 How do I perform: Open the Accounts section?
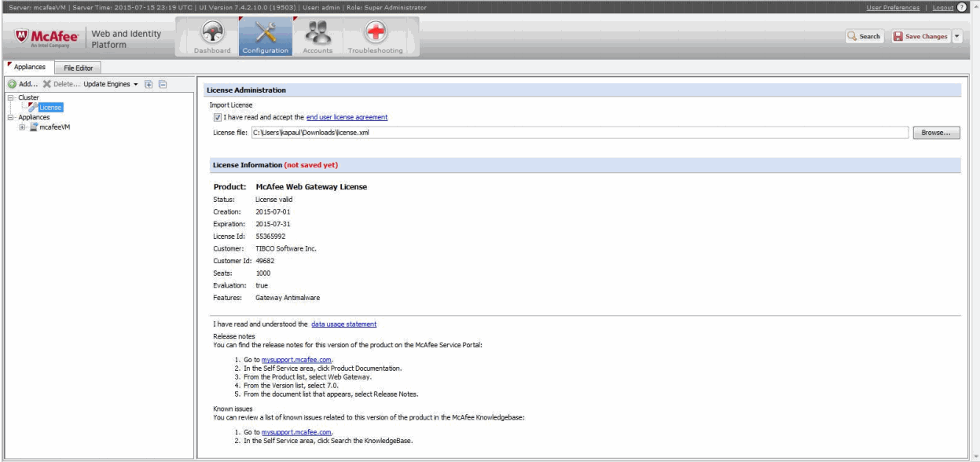[x=317, y=37]
